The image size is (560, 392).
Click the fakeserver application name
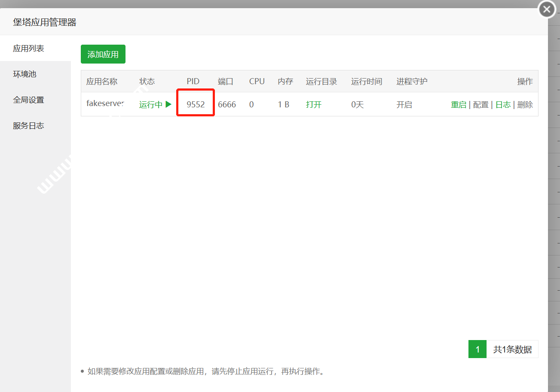(x=105, y=104)
